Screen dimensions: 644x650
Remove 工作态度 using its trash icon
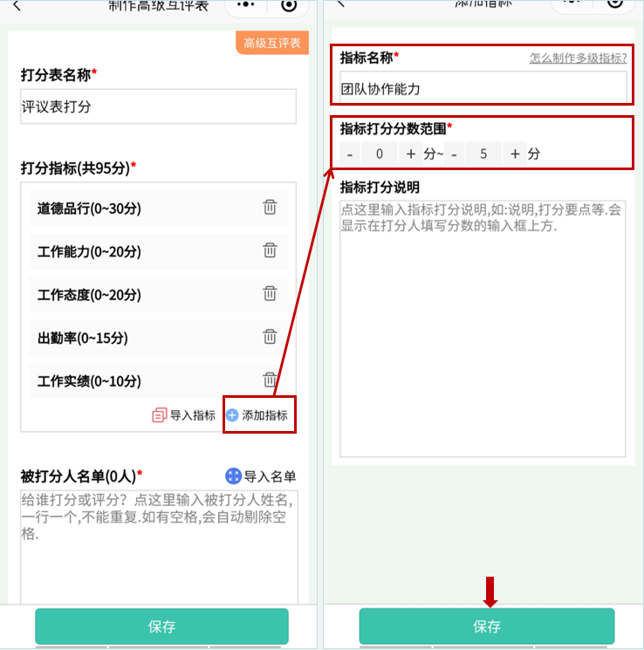[270, 293]
